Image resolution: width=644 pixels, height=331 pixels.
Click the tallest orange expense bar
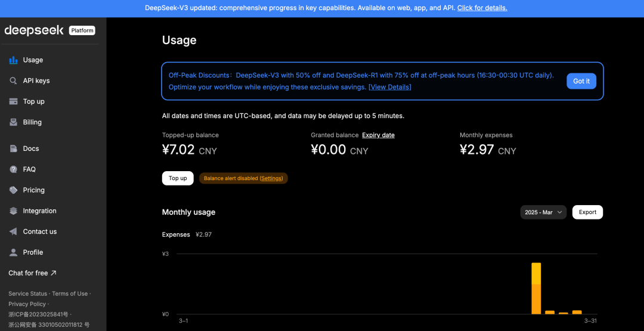coord(536,289)
